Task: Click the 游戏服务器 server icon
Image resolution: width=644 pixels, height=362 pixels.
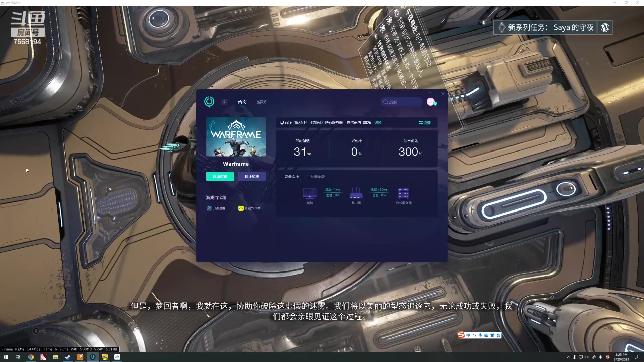Action: (404, 193)
